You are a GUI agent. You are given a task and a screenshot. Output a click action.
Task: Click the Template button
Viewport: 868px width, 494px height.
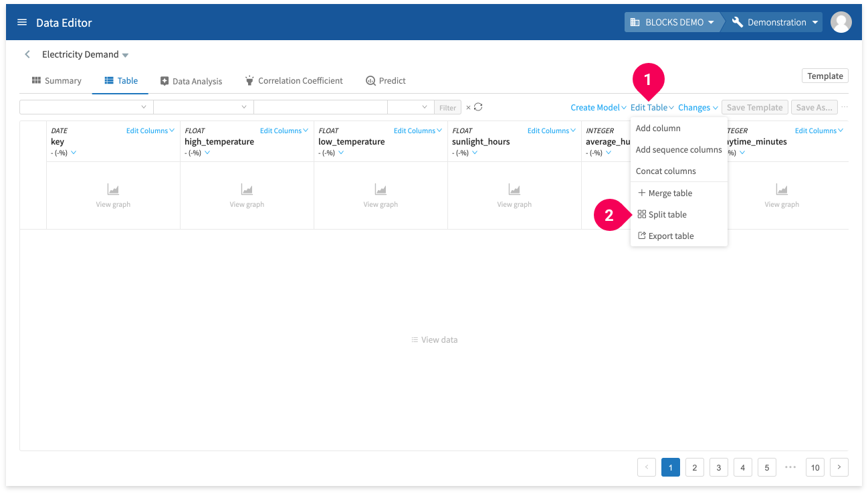pos(825,76)
